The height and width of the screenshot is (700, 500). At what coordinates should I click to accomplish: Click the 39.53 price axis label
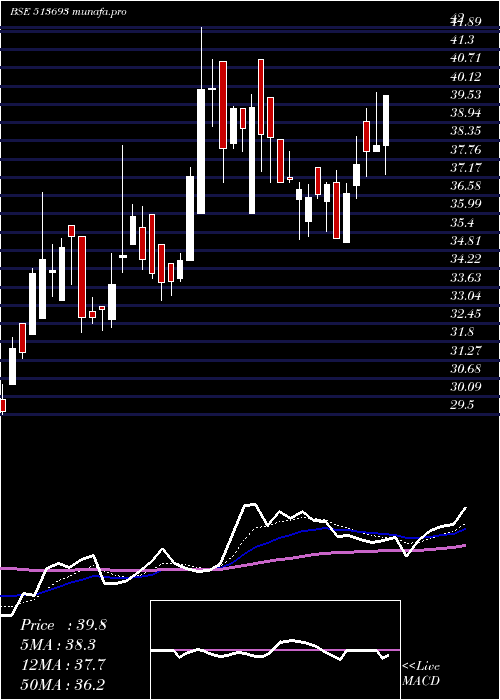point(466,95)
